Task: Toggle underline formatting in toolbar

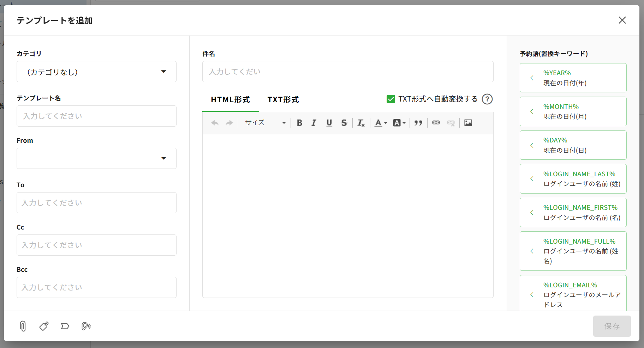Action: coord(329,123)
